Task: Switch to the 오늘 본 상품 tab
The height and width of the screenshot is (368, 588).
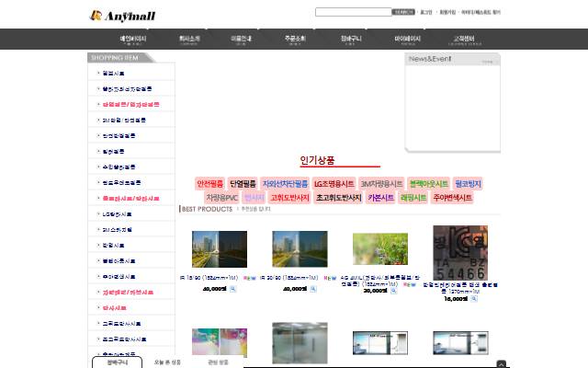Action: (167, 362)
